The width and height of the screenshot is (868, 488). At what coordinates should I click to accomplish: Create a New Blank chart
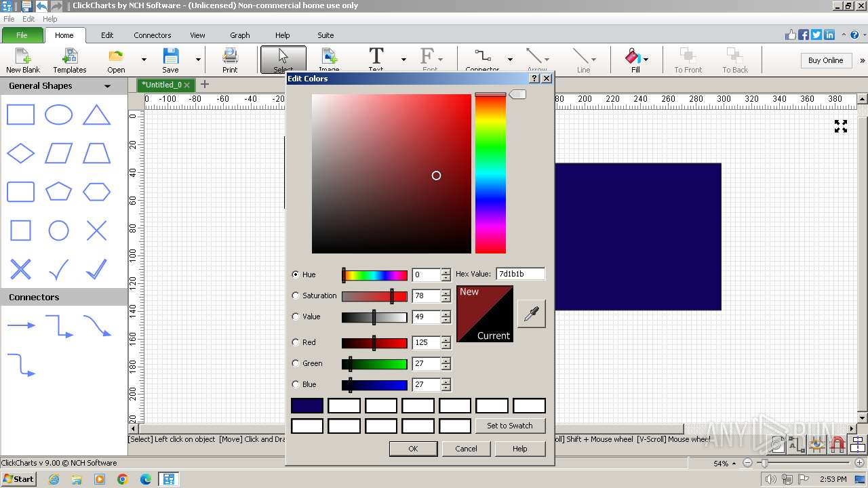pos(23,60)
